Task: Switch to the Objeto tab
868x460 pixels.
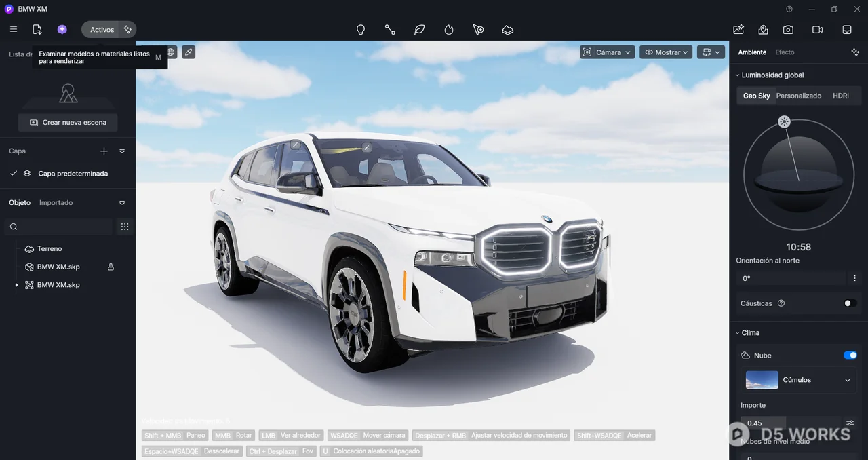Action: (20, 203)
